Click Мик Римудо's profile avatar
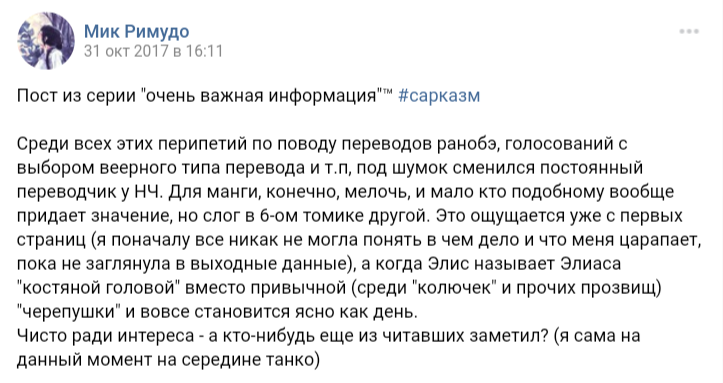Screen dimensions: 723x383 click(x=46, y=41)
